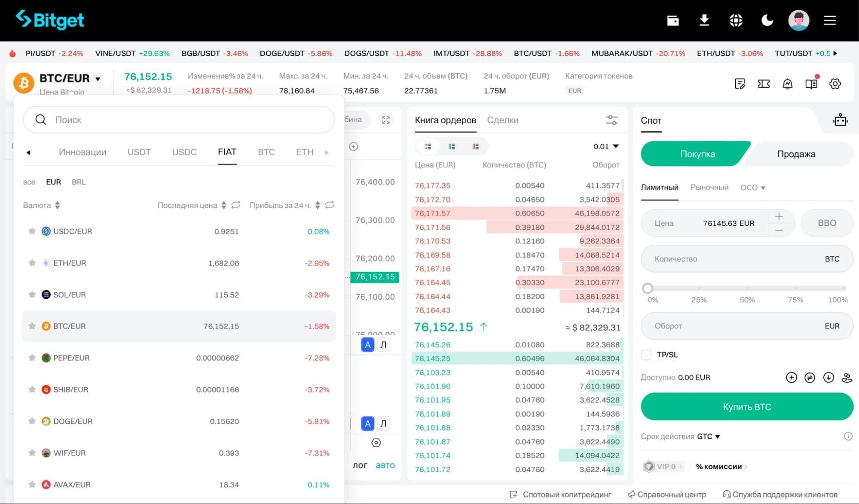The image size is (859, 504).
Task: Switch to the USDT tab
Action: (x=139, y=152)
